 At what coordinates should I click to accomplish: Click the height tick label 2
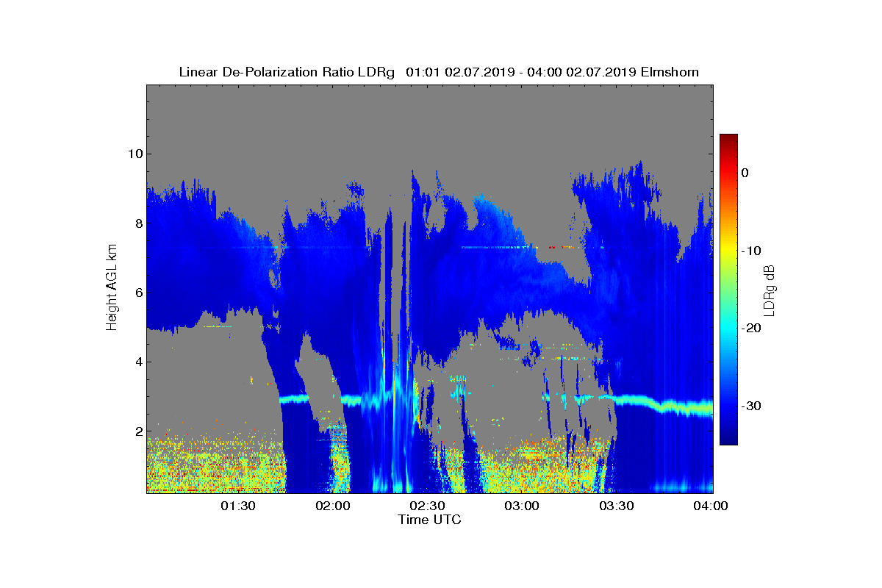tap(137, 431)
